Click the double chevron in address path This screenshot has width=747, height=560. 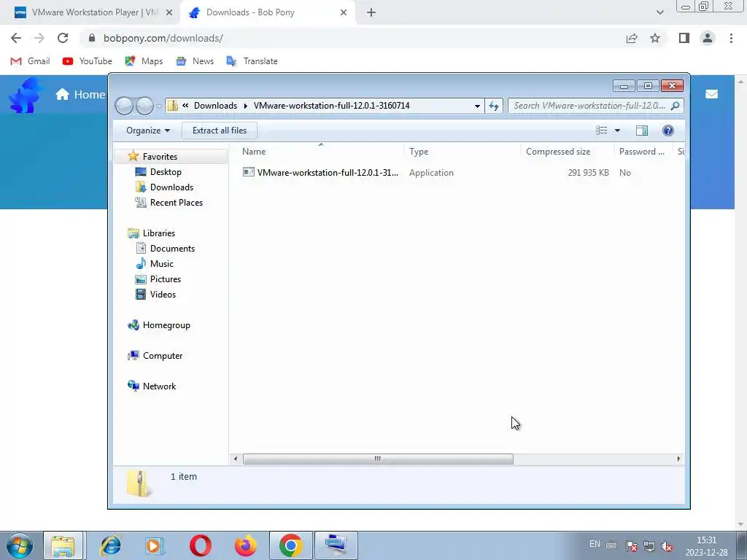pos(185,106)
